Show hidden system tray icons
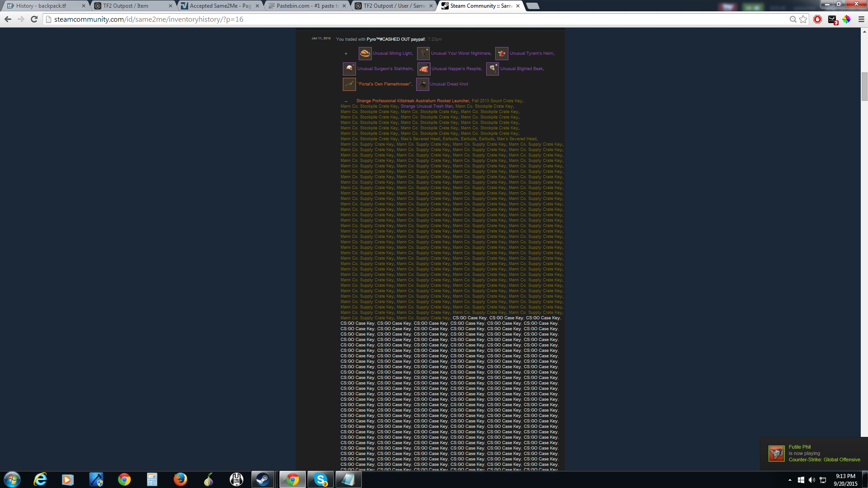 pyautogui.click(x=790, y=480)
